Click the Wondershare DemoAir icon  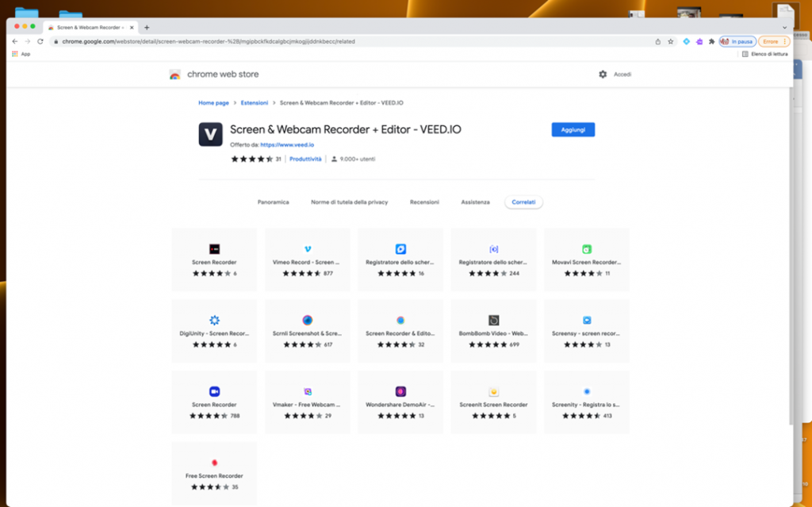(x=400, y=391)
